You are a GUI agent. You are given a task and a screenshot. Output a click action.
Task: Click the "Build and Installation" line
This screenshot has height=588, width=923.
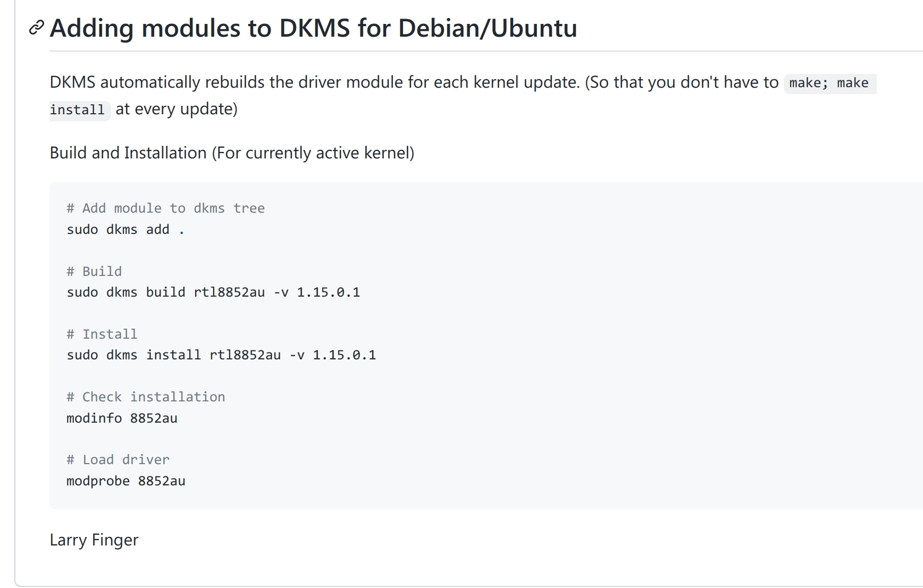point(231,153)
